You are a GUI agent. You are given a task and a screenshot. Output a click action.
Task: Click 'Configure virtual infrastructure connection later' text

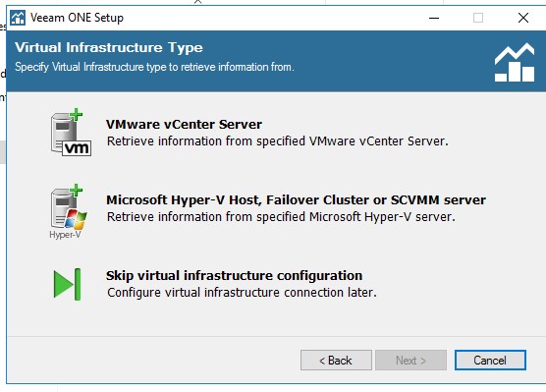coord(242,293)
